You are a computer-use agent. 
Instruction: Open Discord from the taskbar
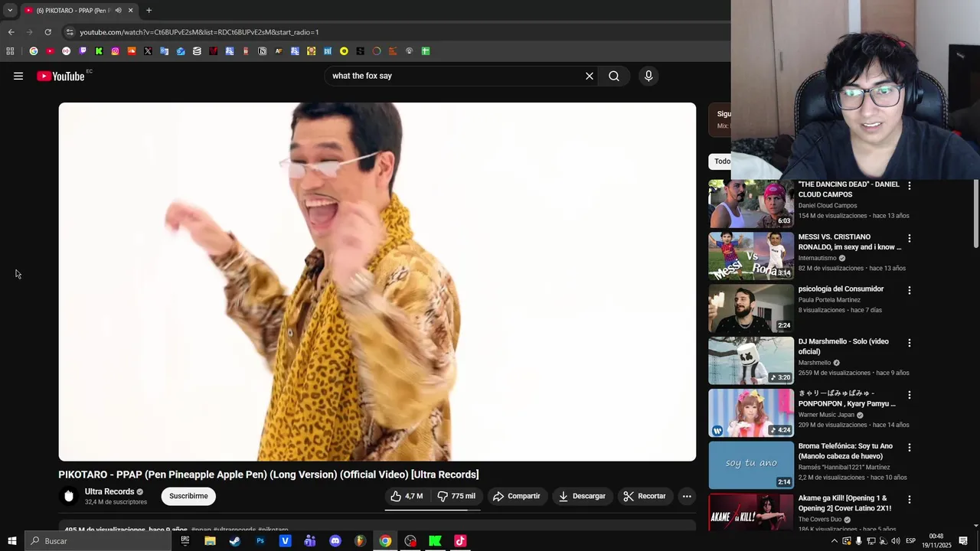tap(335, 541)
